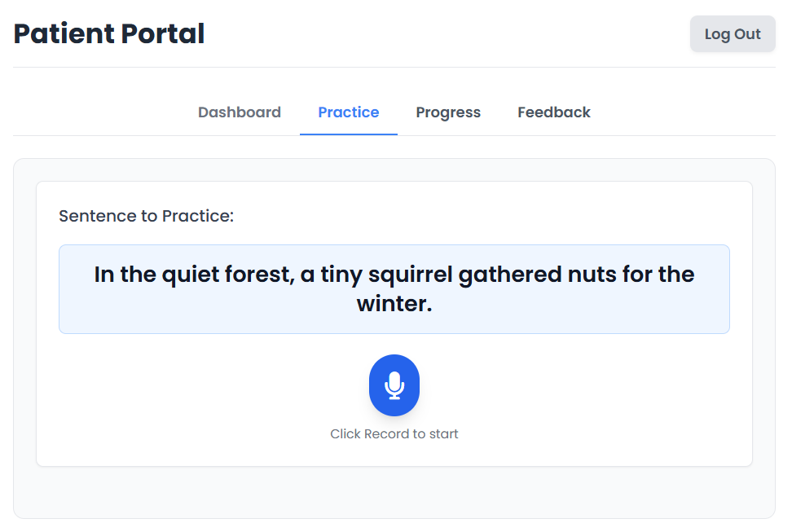Viewport: 792px width, 532px height.
Task: Click the word 'quiet' in the sentence
Action: pyautogui.click(x=191, y=275)
